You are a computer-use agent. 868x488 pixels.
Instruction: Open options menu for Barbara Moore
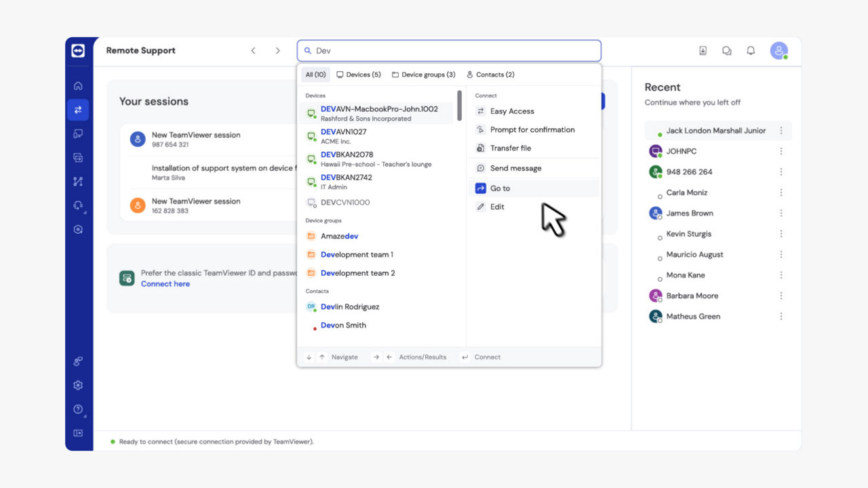click(x=781, y=296)
